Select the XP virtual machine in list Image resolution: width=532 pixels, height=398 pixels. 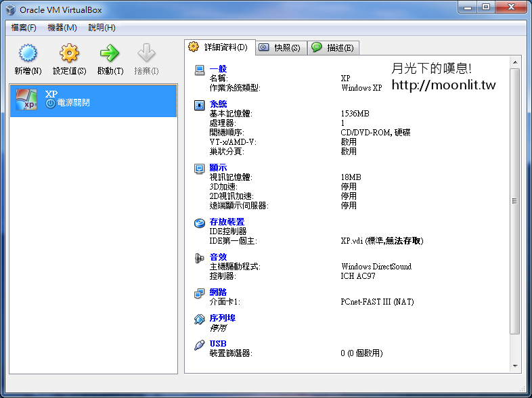point(93,99)
